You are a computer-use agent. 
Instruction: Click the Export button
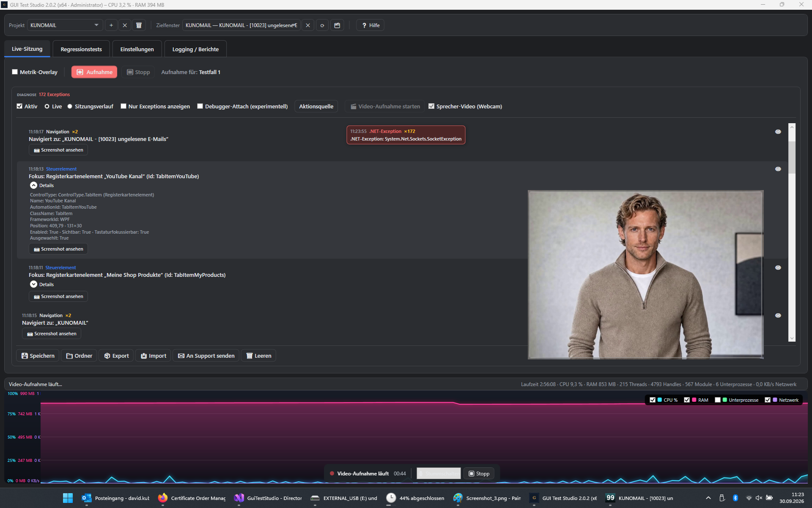point(116,356)
